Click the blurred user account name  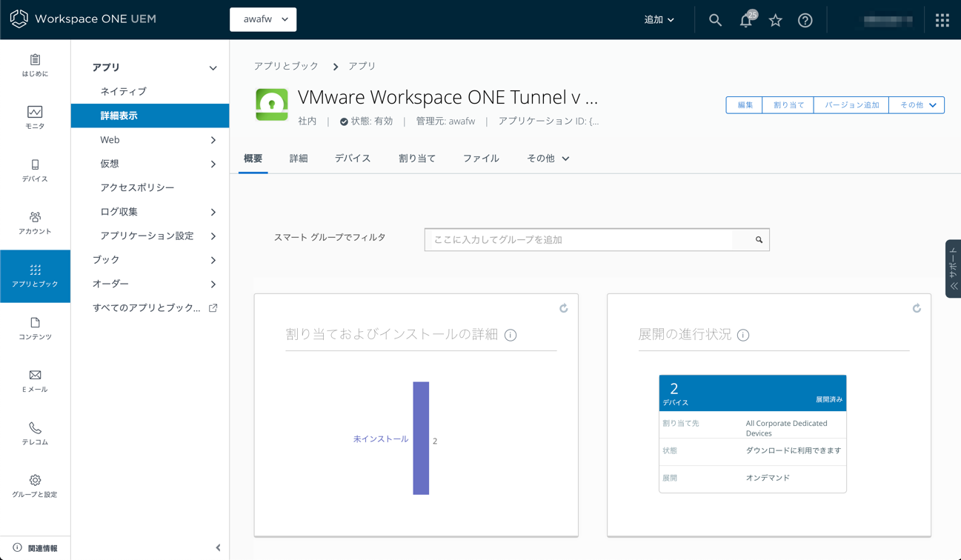[888, 20]
